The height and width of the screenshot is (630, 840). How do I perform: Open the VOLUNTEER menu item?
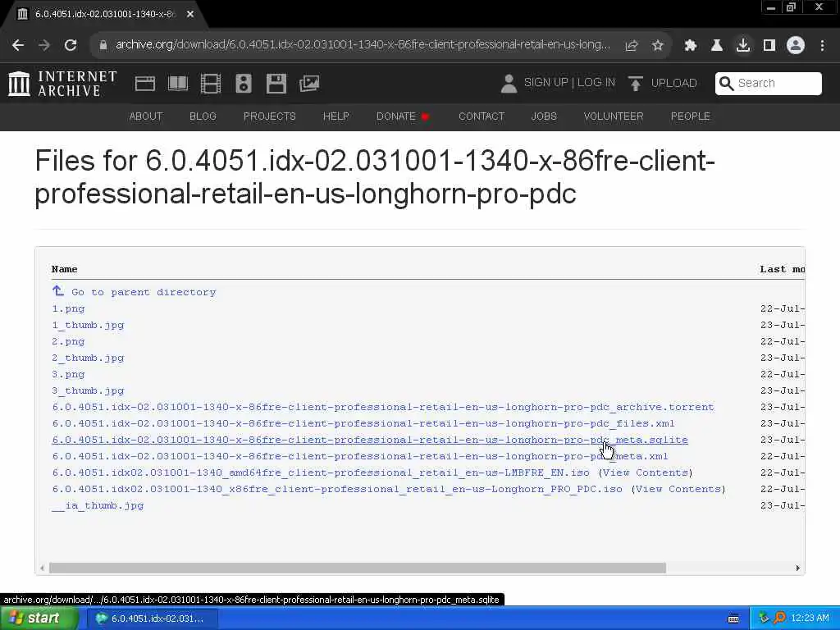click(x=614, y=116)
